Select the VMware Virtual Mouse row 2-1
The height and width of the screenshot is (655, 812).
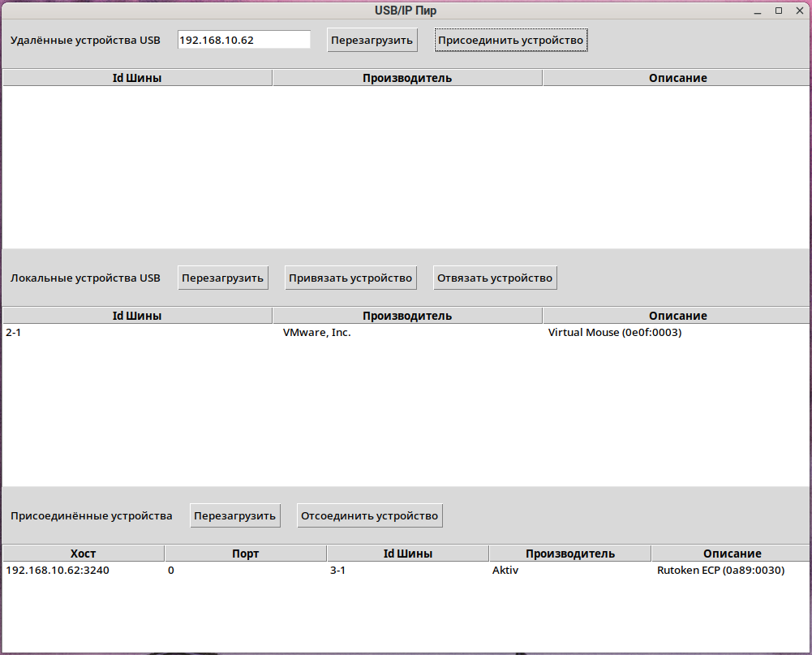coord(324,333)
